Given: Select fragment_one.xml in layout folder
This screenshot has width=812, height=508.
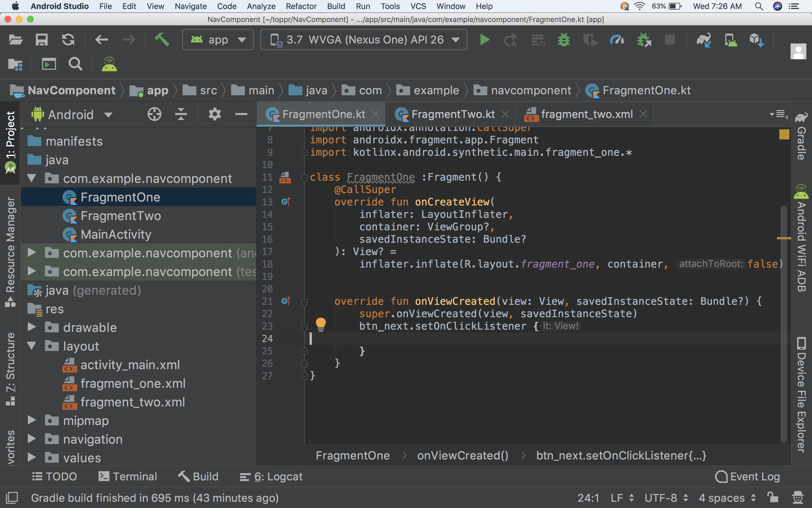Looking at the screenshot, I should coord(138,383).
